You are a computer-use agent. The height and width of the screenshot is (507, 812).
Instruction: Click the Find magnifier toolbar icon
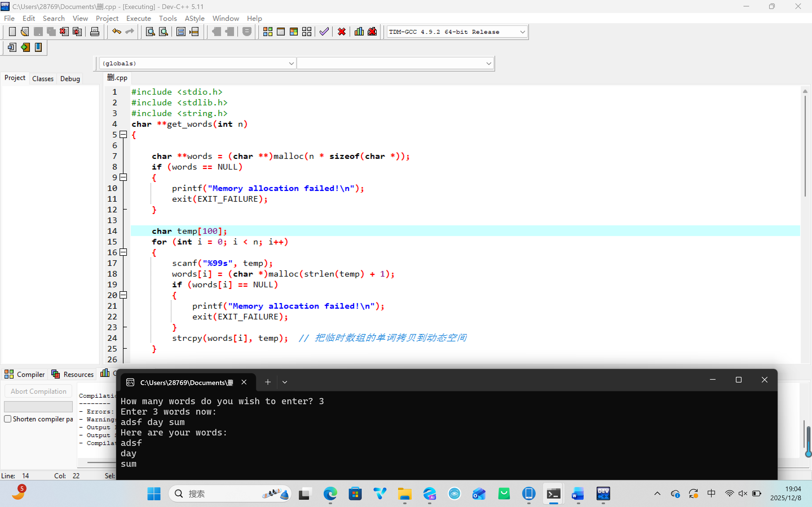pos(150,32)
